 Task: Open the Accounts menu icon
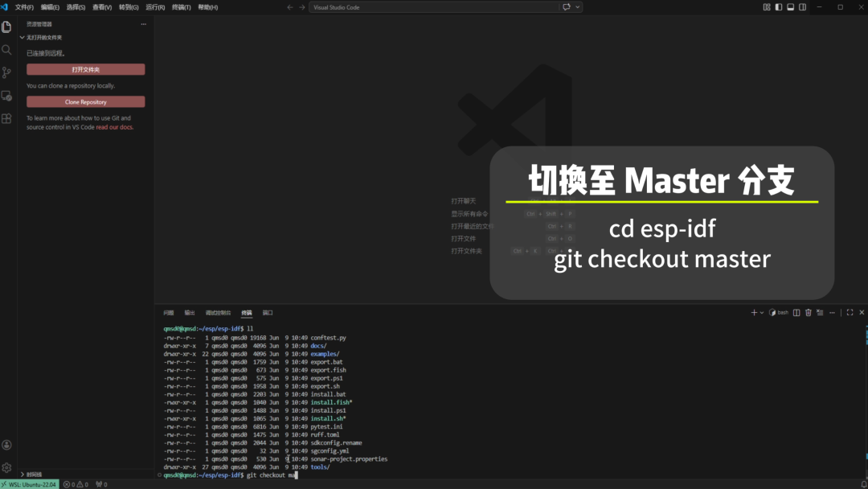point(6,445)
